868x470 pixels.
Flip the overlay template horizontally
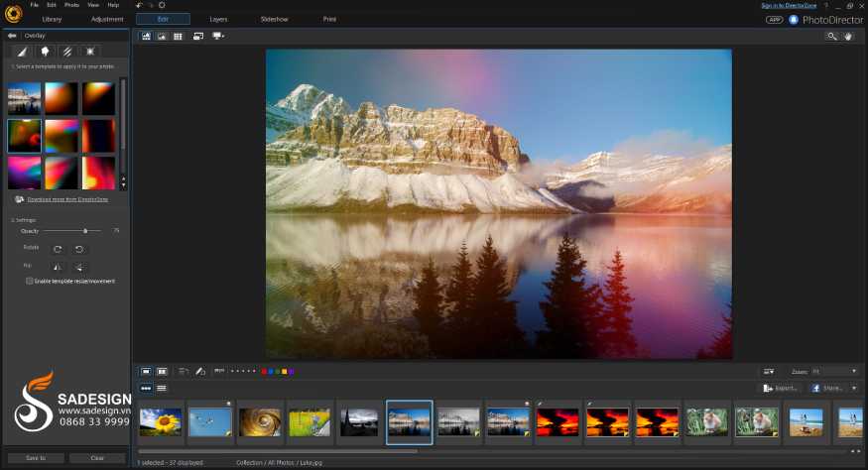pos(58,268)
